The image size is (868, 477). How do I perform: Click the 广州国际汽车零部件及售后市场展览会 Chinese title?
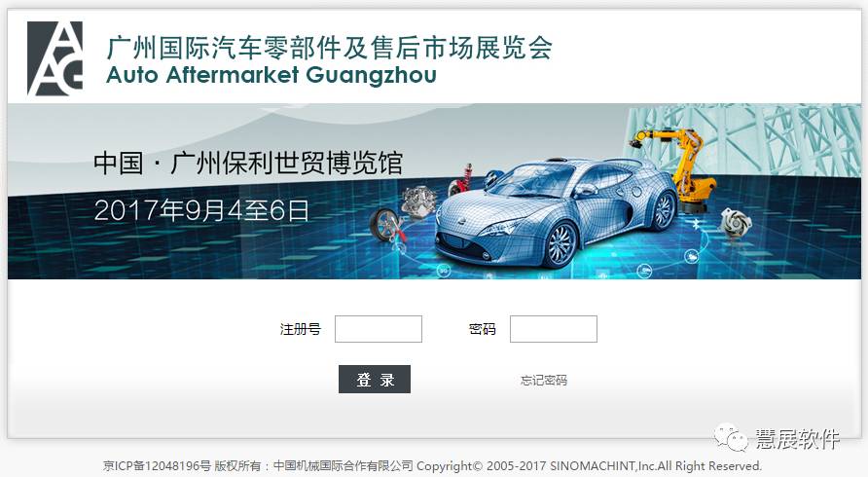tap(329, 47)
